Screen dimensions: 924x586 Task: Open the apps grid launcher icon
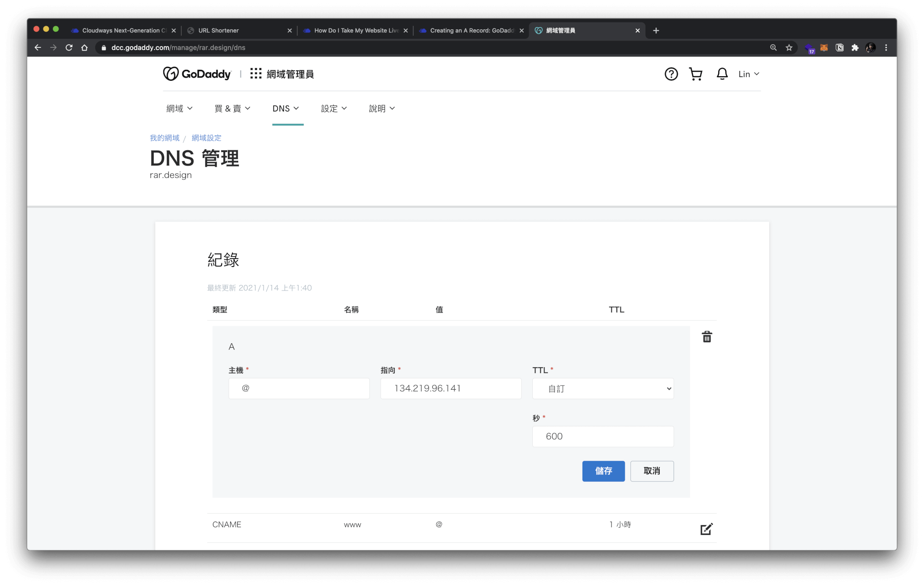point(256,74)
